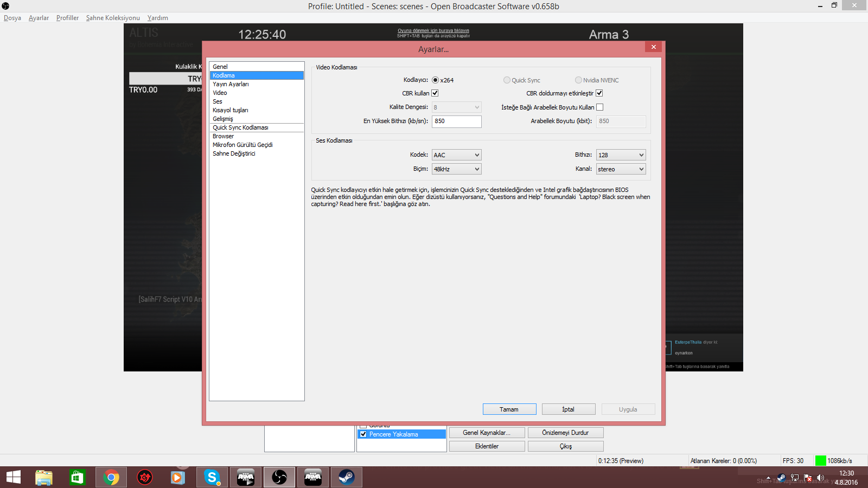Viewport: 868px width, 488px height.
Task: Click Tamam button
Action: point(509,409)
